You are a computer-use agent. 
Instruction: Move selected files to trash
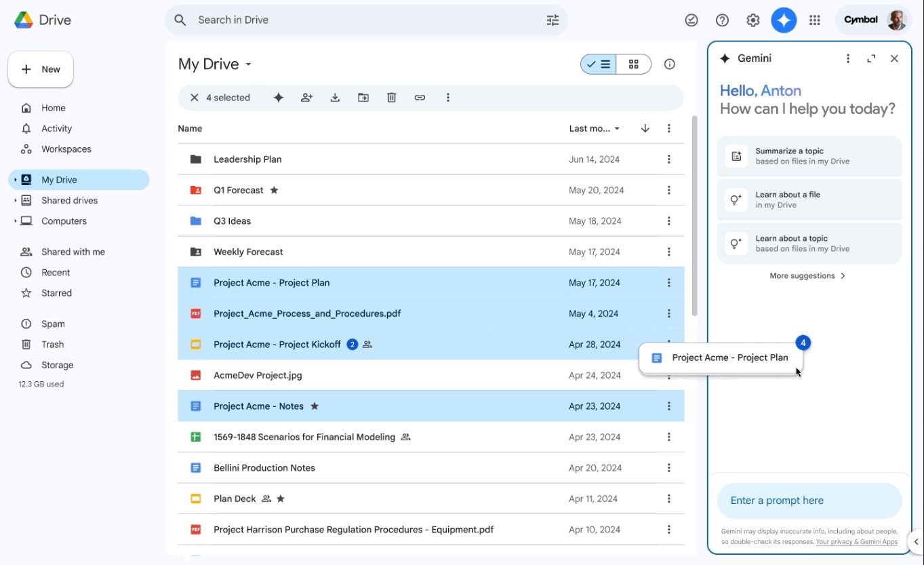[x=391, y=98]
